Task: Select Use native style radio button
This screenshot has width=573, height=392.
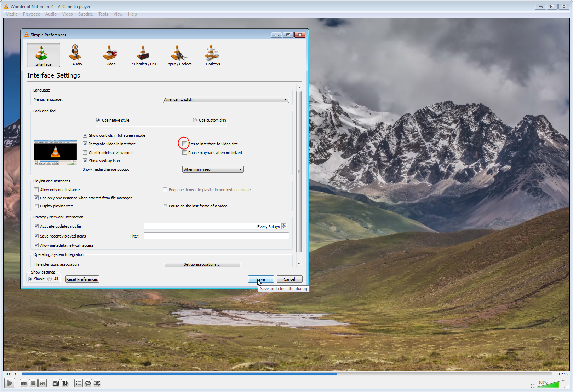Action: (98, 120)
